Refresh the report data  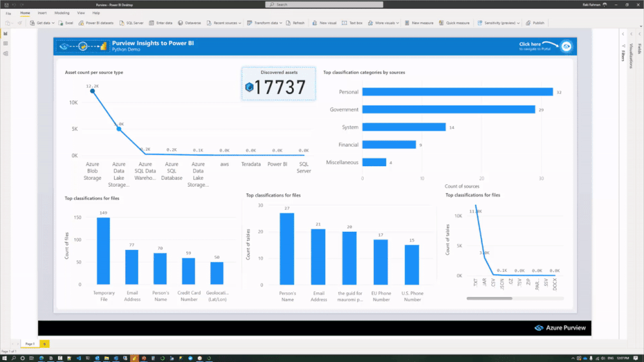(295, 23)
